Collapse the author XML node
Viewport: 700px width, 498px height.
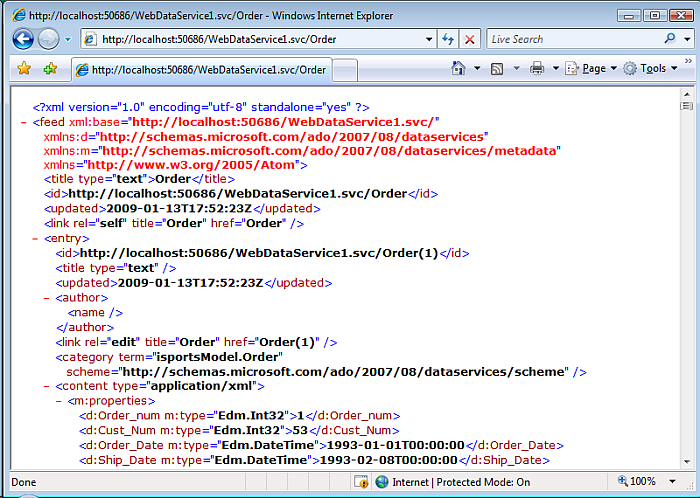pos(47,298)
